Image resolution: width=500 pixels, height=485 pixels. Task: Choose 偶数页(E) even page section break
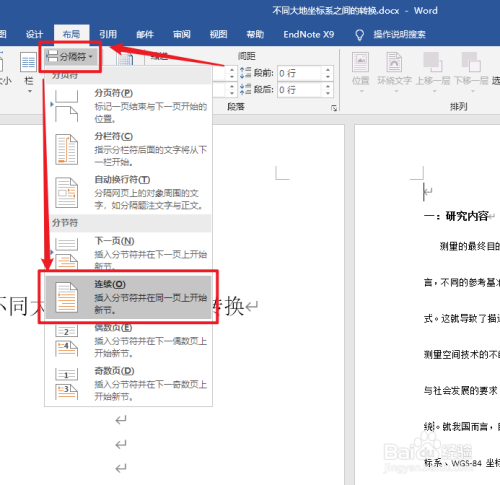[129, 341]
